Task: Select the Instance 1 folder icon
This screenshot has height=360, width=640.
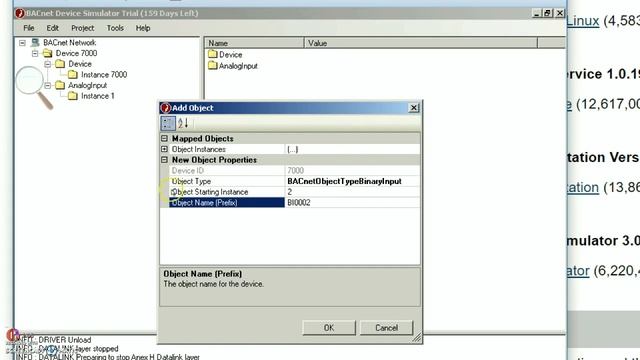Action: [73, 96]
